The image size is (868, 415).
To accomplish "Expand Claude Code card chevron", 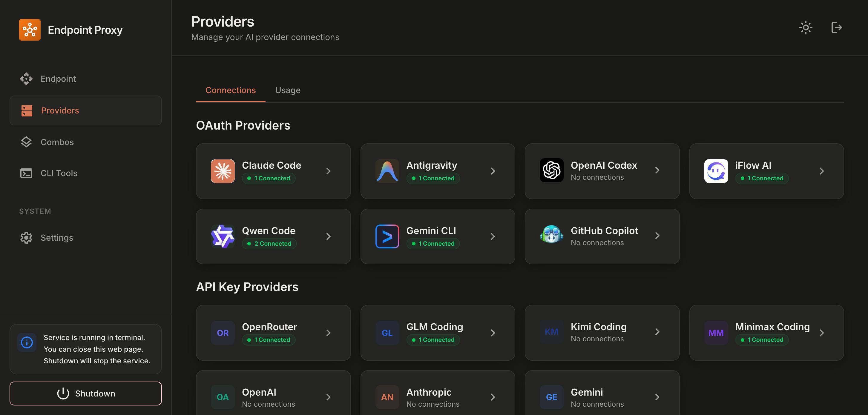I will pos(329,171).
